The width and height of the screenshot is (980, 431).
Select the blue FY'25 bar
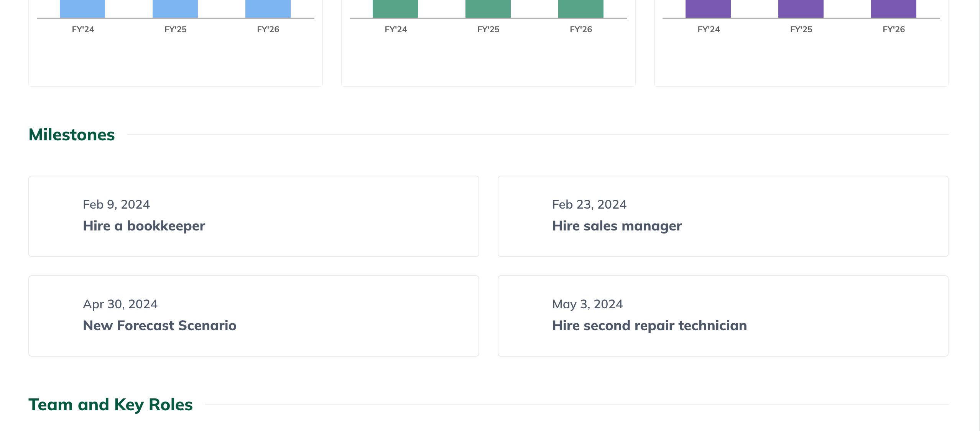point(175,8)
